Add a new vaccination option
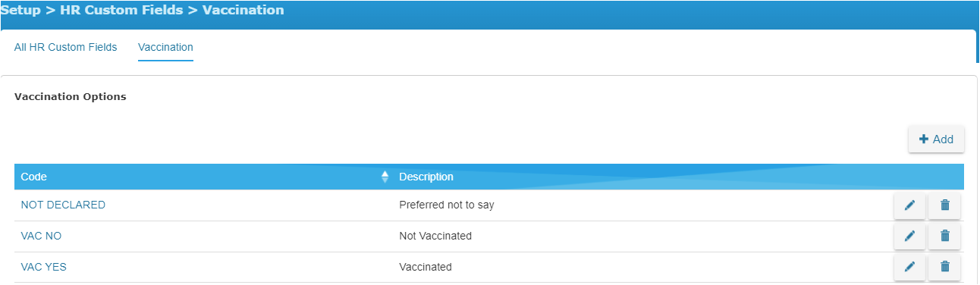This screenshot has width=980, height=285. [x=936, y=139]
